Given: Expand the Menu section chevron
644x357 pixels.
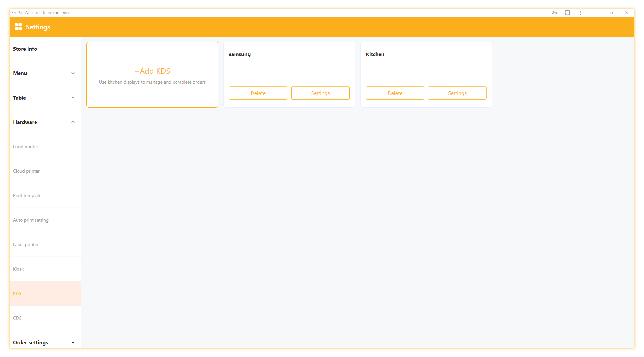Looking at the screenshot, I should coord(73,73).
